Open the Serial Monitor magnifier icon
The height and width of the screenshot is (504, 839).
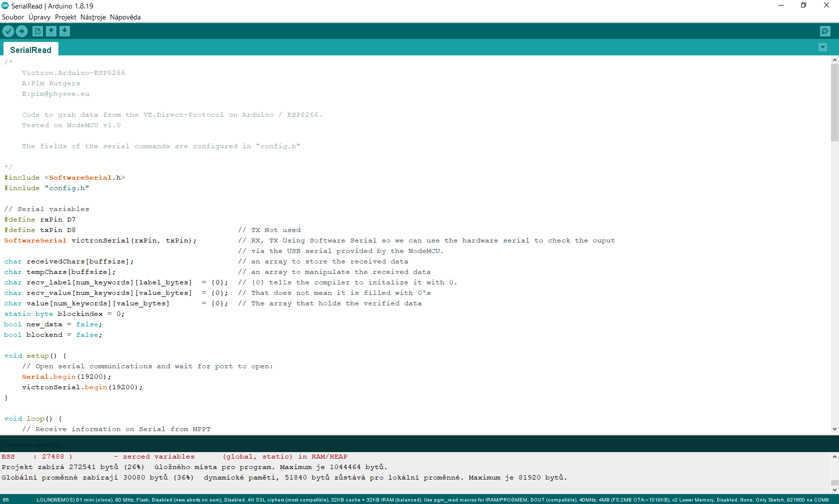825,31
